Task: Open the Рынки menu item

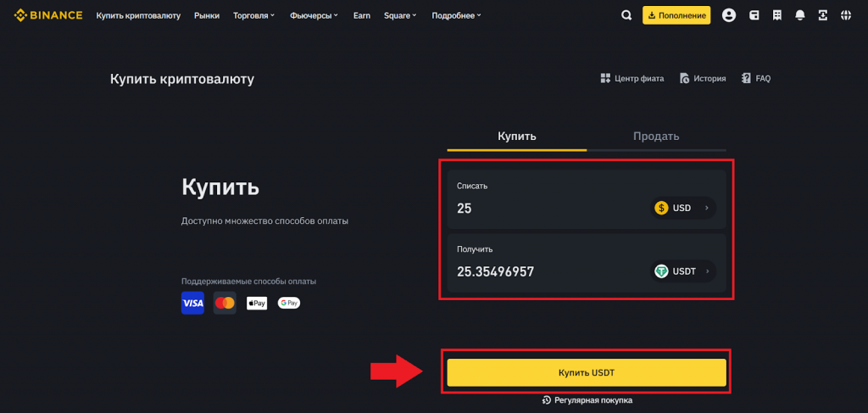Action: (207, 15)
